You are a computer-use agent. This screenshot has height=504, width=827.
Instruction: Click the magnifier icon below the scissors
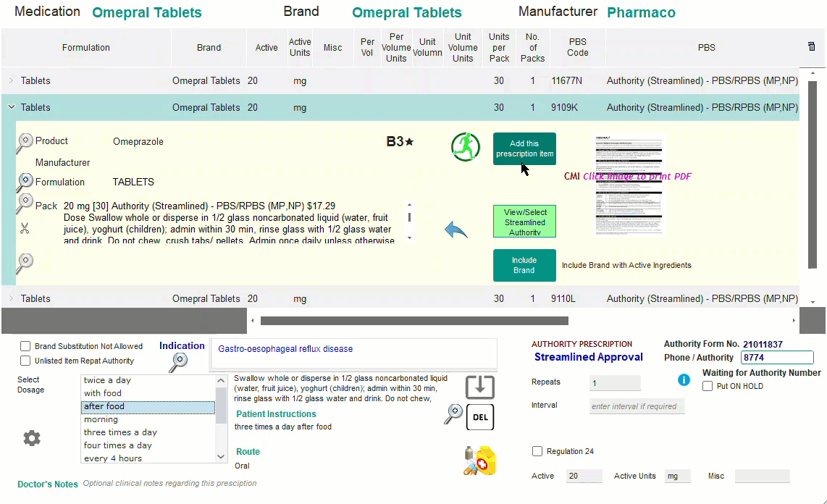(x=25, y=263)
